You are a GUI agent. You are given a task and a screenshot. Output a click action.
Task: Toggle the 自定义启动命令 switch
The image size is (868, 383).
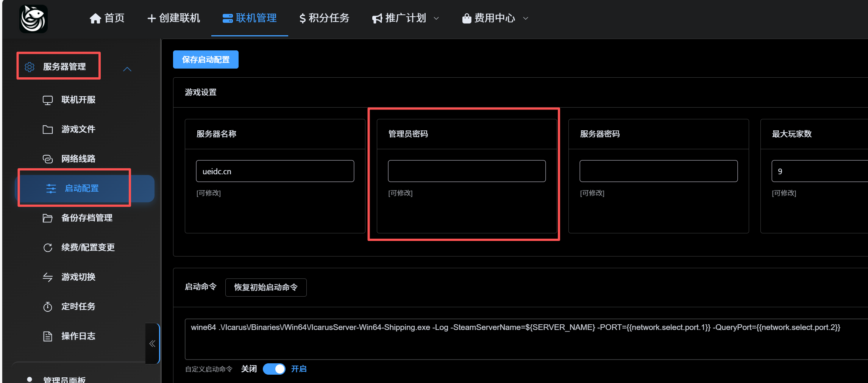coord(274,369)
